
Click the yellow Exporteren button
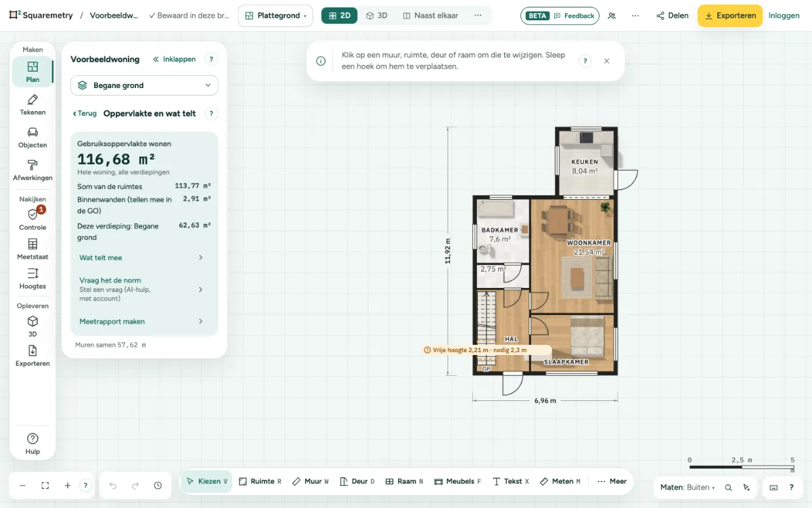point(730,16)
